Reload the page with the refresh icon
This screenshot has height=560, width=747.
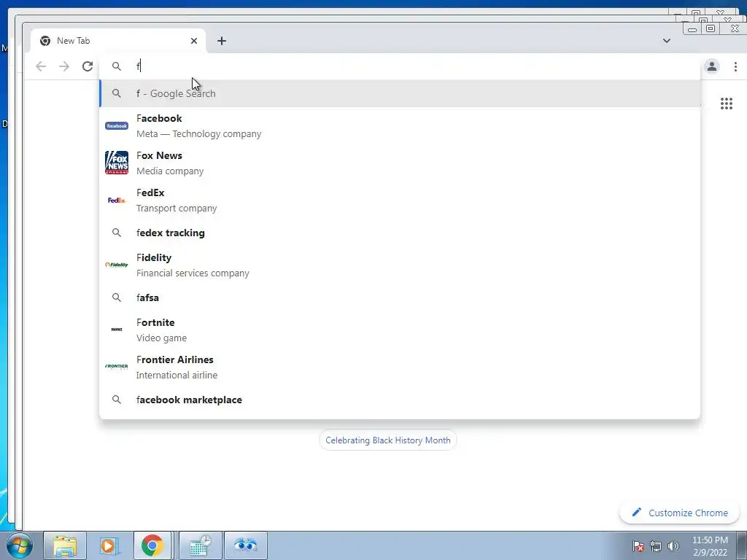88,66
